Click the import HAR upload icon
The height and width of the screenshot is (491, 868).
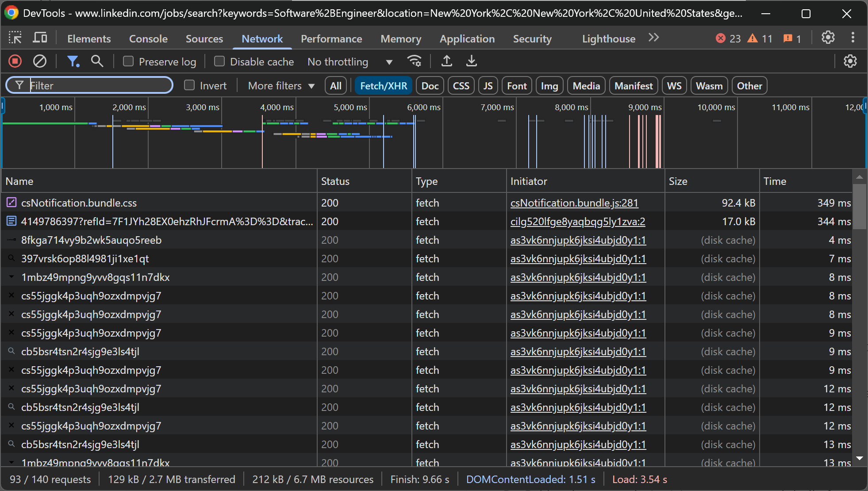(x=446, y=61)
